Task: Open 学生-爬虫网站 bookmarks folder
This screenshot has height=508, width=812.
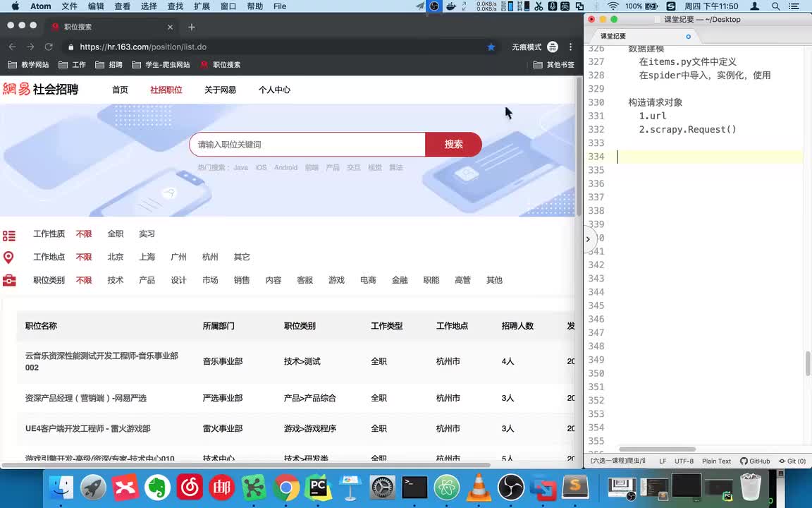Action: (161, 65)
